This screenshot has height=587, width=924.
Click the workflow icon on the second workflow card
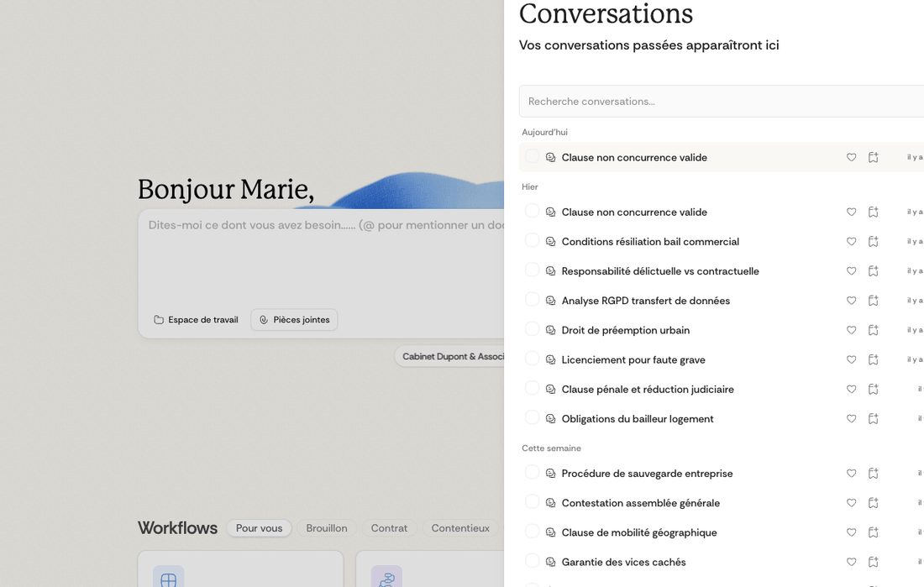[x=386, y=577]
